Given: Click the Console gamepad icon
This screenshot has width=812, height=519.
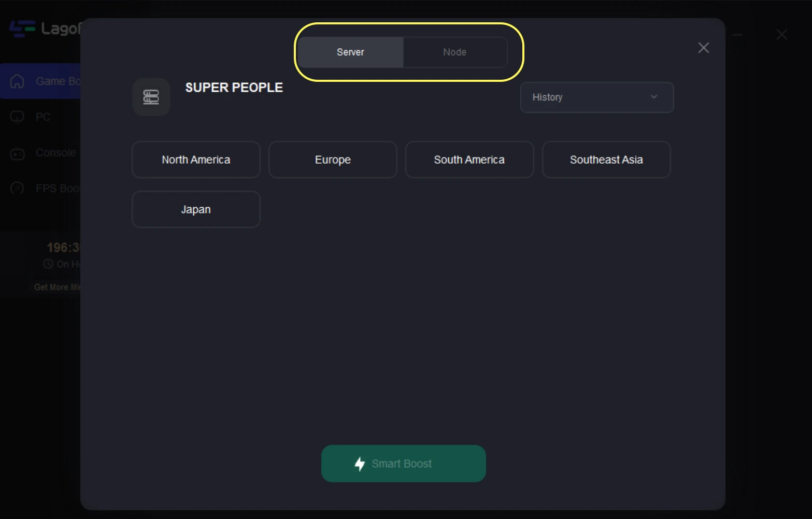Looking at the screenshot, I should point(18,154).
